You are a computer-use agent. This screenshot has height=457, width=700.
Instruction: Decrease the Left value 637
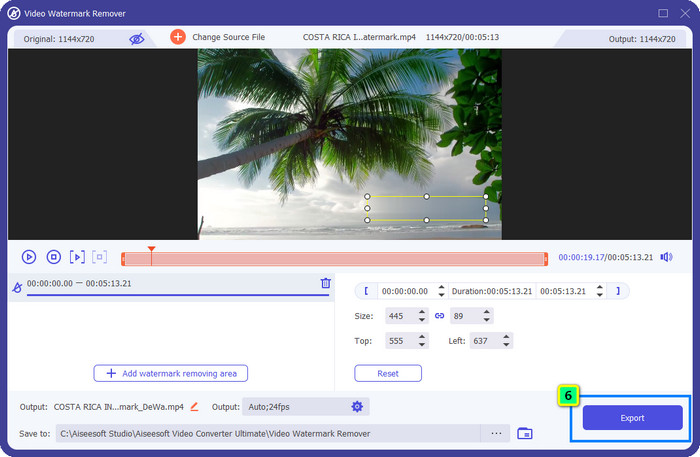506,345
